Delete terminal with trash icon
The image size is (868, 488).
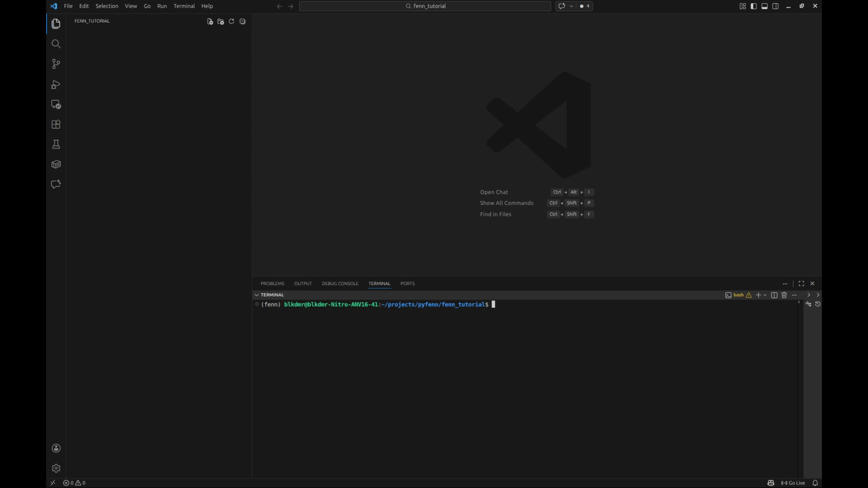[x=784, y=295]
